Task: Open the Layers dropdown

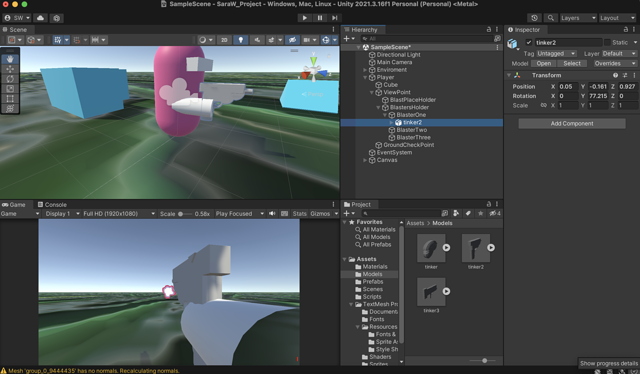Action: tap(578, 18)
